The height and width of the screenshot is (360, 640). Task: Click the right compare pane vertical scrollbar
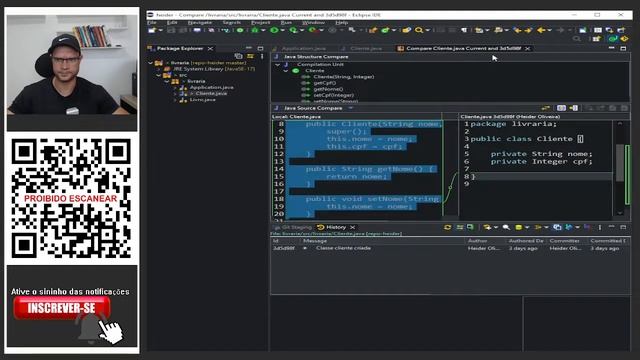620,162
